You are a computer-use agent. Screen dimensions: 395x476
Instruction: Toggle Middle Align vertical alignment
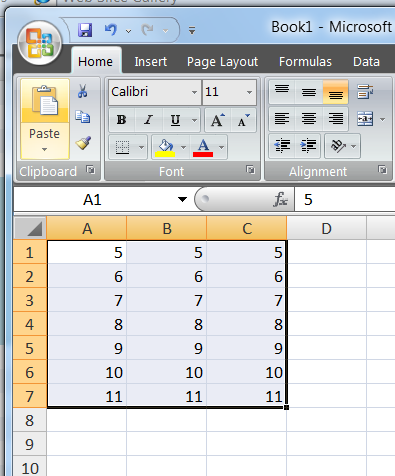click(309, 92)
